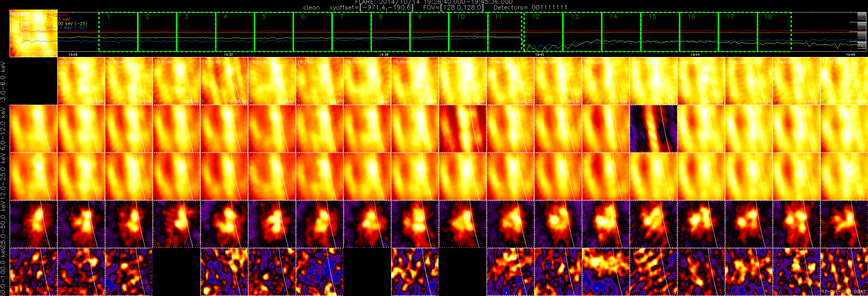Click the 17-Oct-2014 00:45 creation timestamp
The width and height of the screenshot is (868, 296).
pyautogui.click(x=844, y=292)
